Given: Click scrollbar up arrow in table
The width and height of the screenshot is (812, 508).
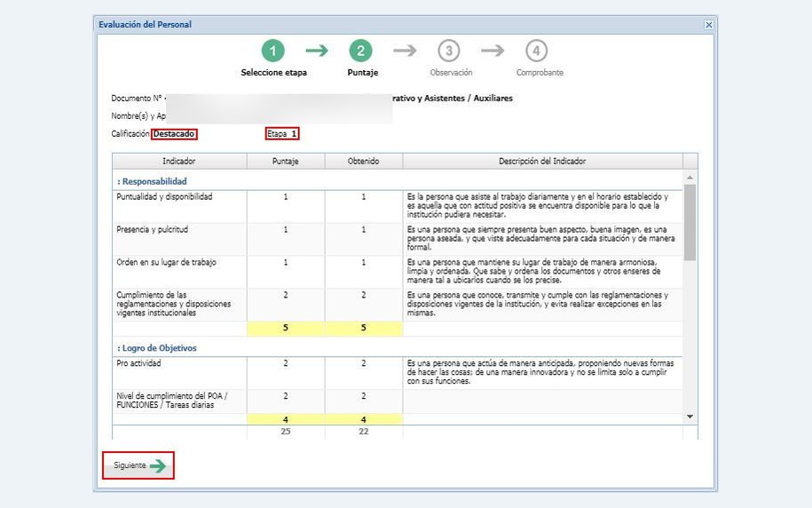Looking at the screenshot, I should [x=690, y=178].
